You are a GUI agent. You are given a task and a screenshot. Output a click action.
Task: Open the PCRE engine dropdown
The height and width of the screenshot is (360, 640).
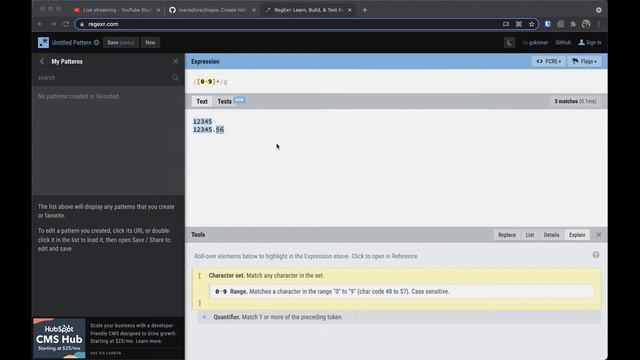click(x=549, y=61)
